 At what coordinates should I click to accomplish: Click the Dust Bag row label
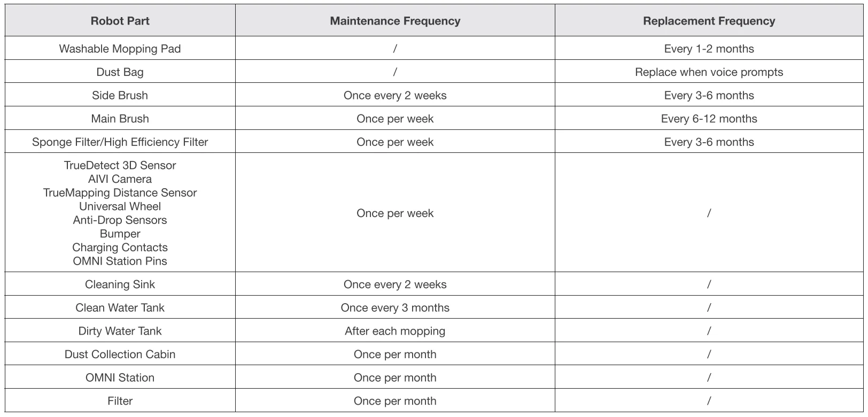[120, 72]
